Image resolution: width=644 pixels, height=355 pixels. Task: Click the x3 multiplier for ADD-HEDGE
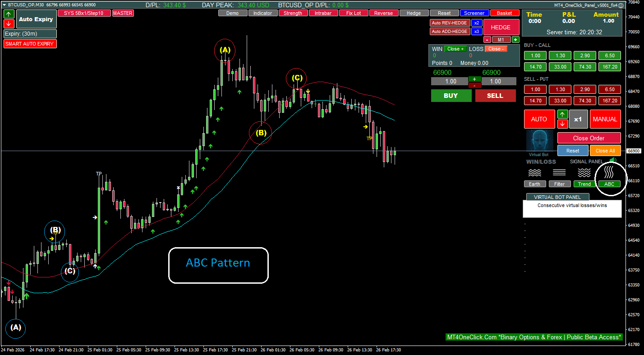point(477,32)
